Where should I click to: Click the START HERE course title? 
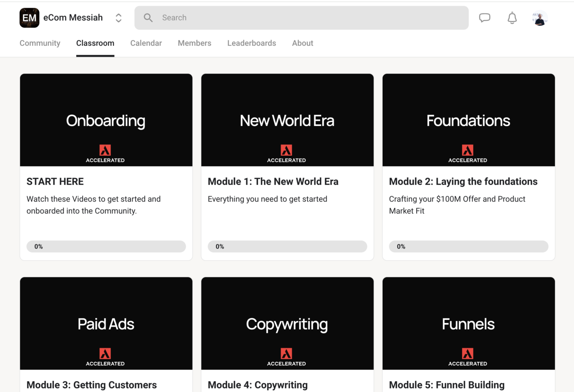[x=55, y=182]
